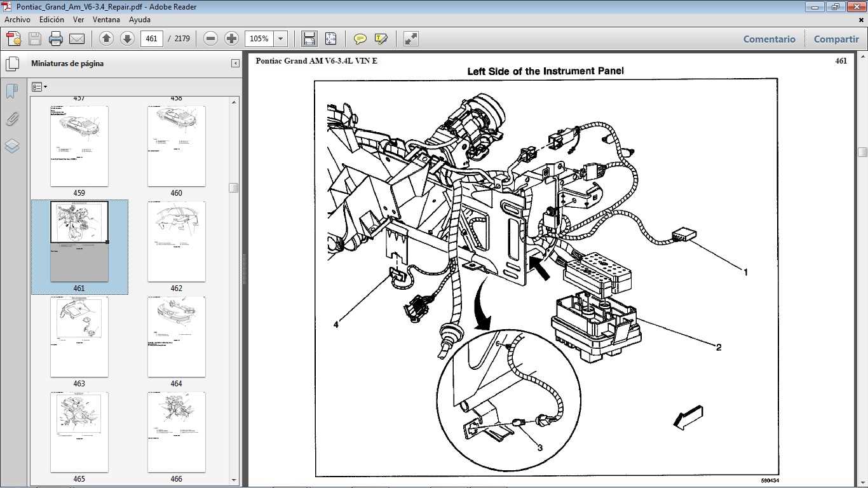Image resolution: width=868 pixels, height=488 pixels.
Task: Go to next page arrow
Action: (127, 39)
